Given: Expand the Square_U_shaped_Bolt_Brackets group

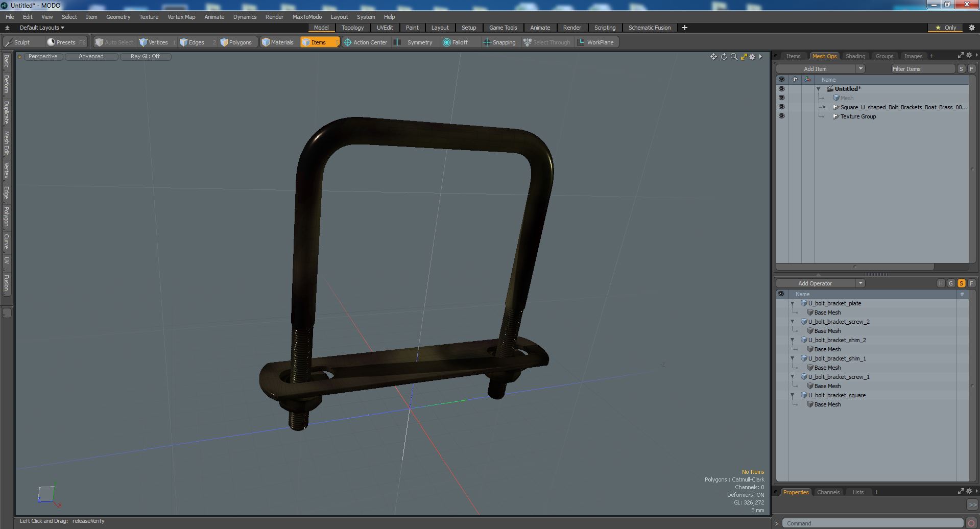Looking at the screenshot, I should pos(824,107).
